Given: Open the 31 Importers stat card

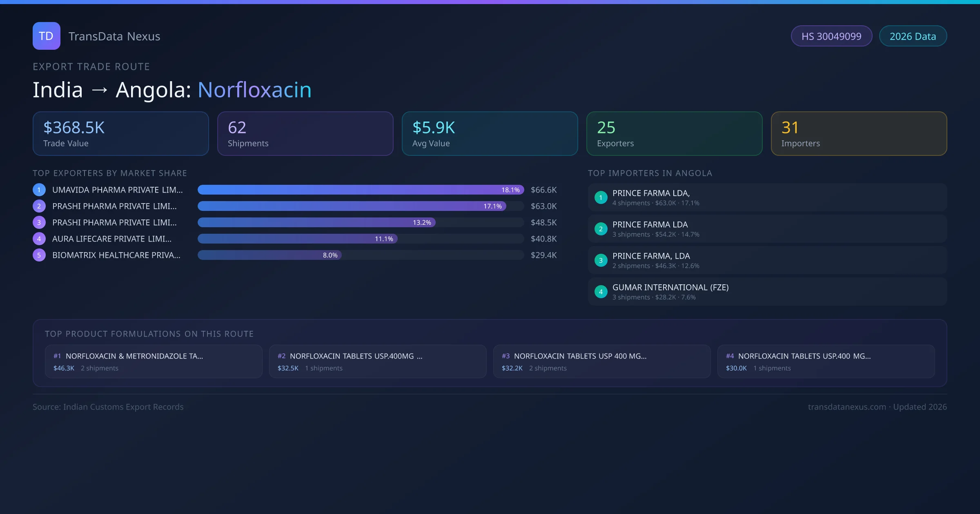Looking at the screenshot, I should pyautogui.click(x=859, y=133).
